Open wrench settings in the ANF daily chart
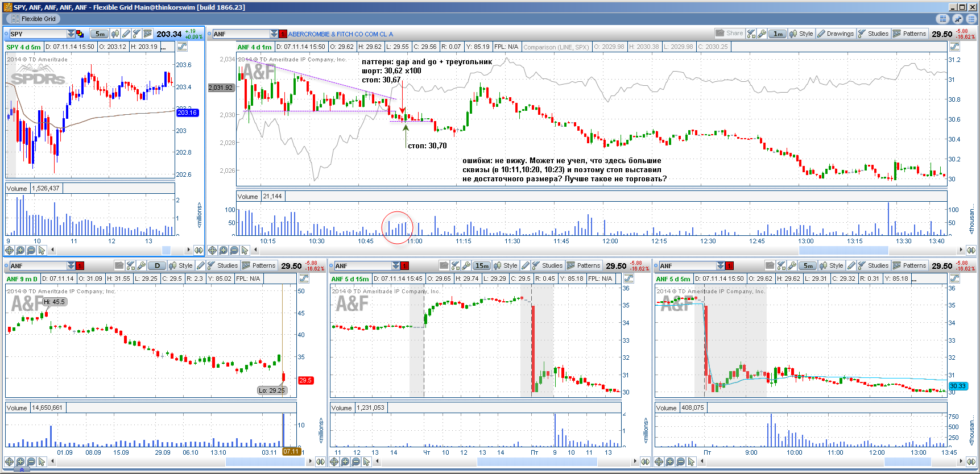The image size is (980, 474). [141, 265]
